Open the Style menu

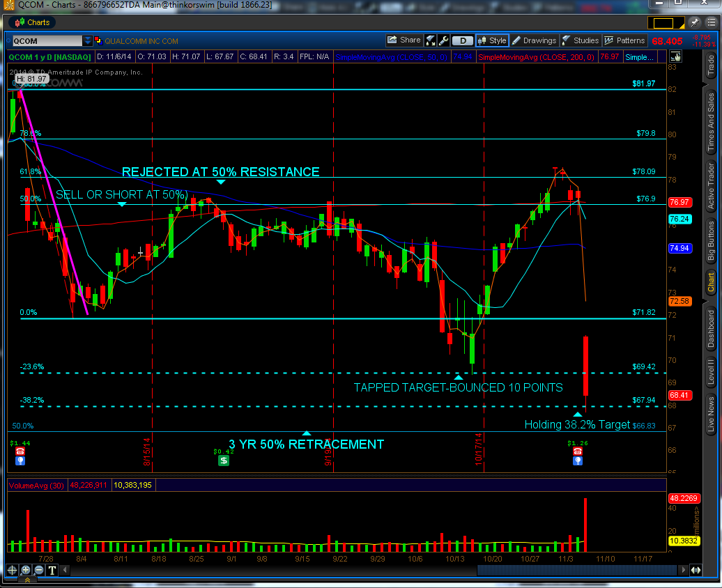tap(492, 40)
